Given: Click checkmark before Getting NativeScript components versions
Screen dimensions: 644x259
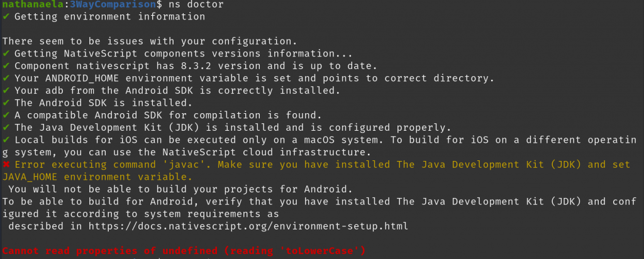Looking at the screenshot, I should [5, 54].
